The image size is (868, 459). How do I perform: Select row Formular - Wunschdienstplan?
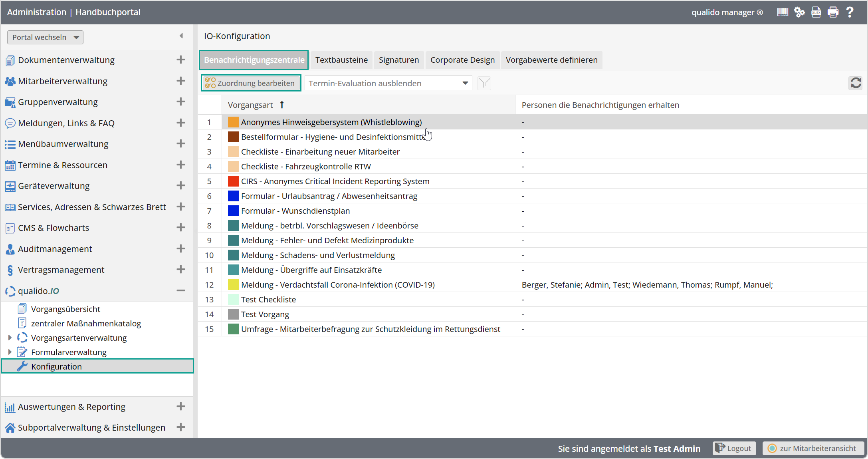click(x=532, y=211)
